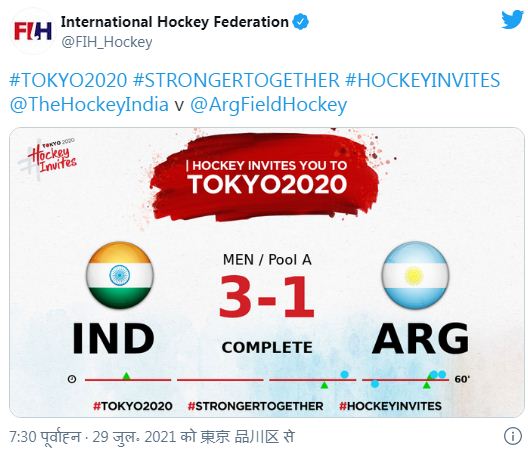Image resolution: width=528 pixels, height=450 pixels.
Task: Open the #HOCKEYINVITES hashtag link
Action: 423,80
